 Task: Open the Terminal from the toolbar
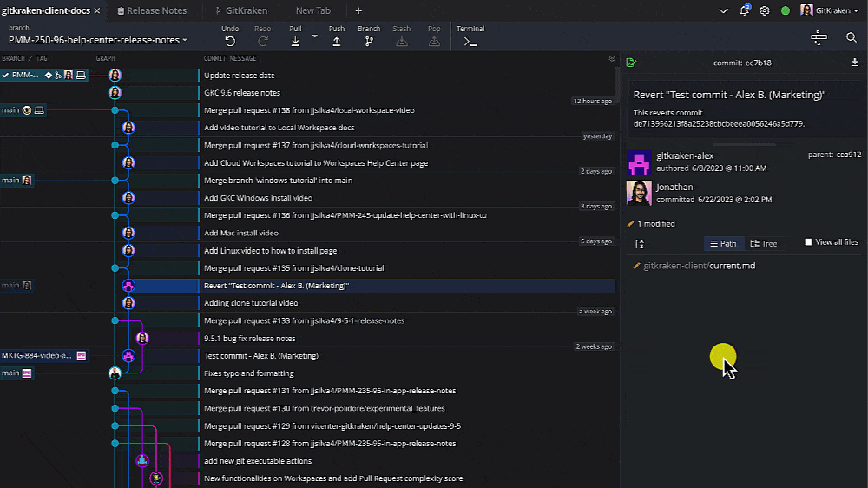click(470, 41)
